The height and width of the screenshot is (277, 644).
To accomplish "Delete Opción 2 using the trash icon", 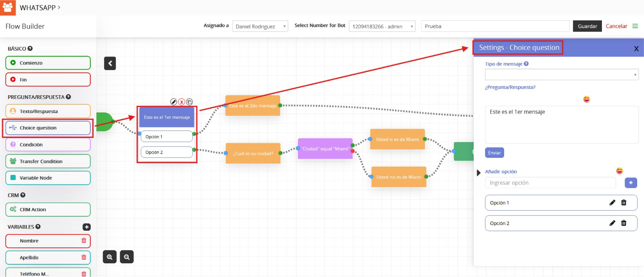I will pyautogui.click(x=624, y=223).
